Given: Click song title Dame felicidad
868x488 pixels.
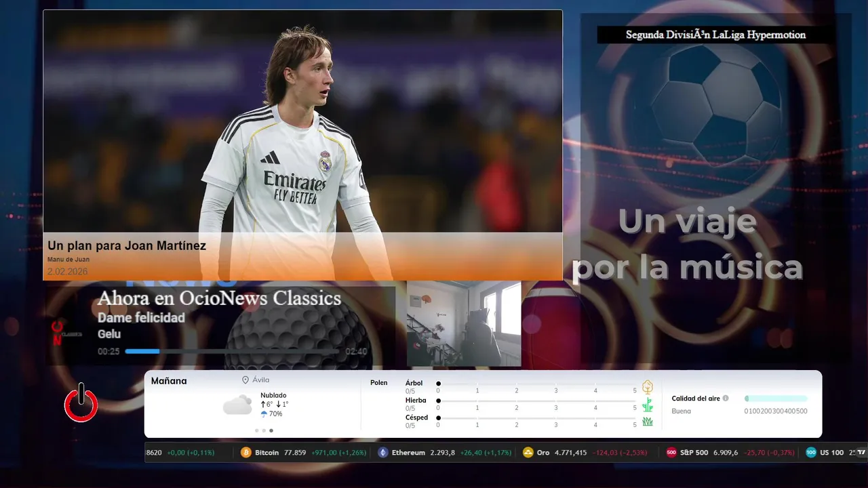Looking at the screenshot, I should click(141, 318).
